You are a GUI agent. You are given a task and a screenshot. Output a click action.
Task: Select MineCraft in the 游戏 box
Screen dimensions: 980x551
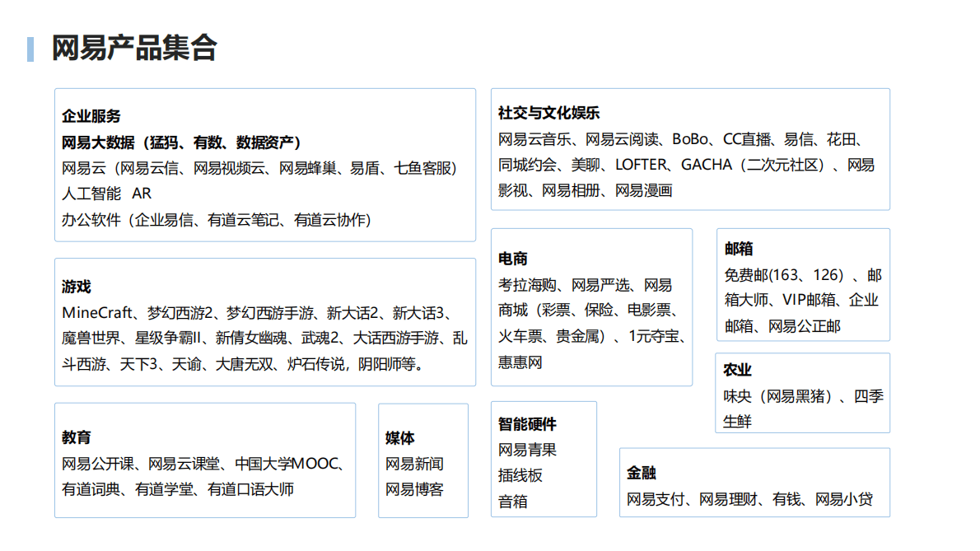coord(96,311)
